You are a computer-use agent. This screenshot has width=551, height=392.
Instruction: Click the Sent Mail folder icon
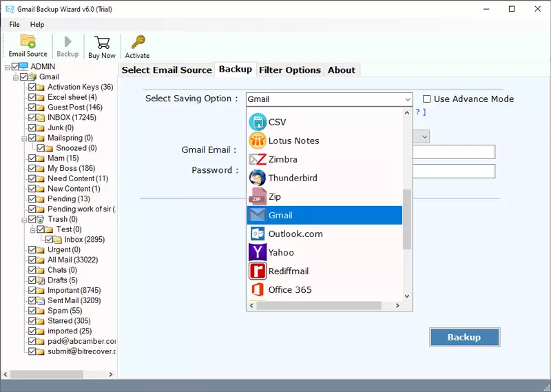41,300
